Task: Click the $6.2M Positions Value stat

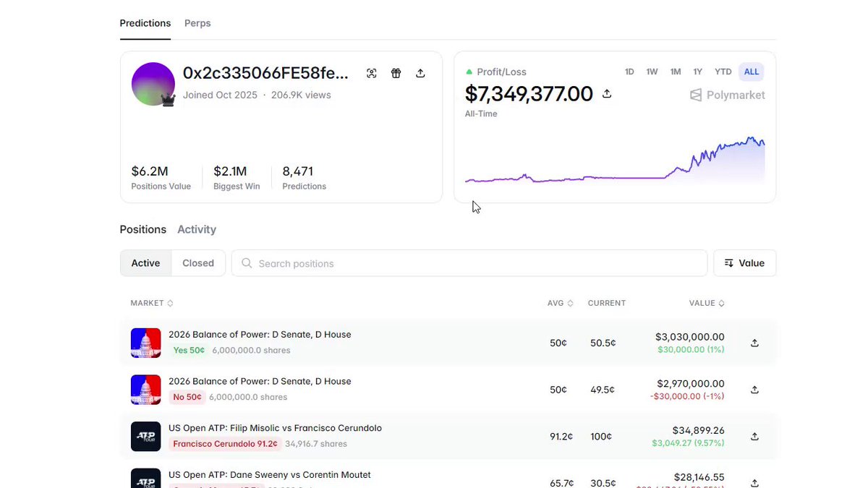Action: tap(161, 177)
